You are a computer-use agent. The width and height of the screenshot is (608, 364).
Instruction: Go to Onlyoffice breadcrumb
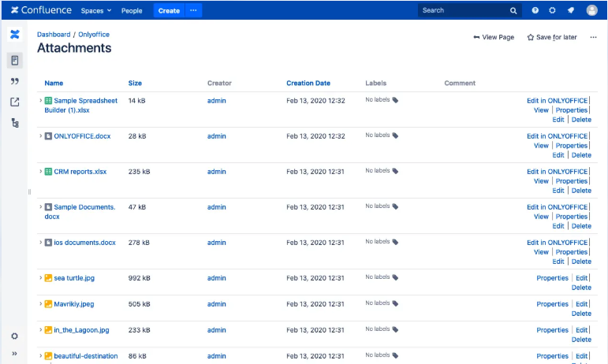tap(94, 35)
